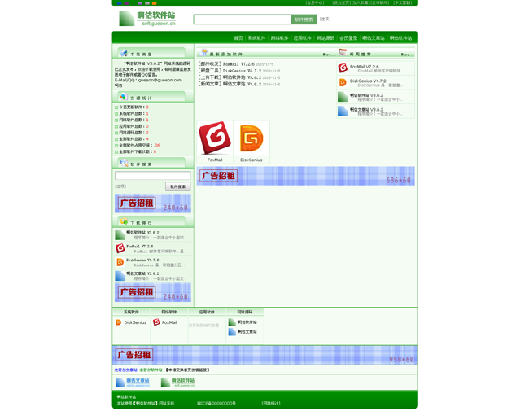The width and height of the screenshot is (529, 420).
Task: Click the 686*60 广告招租 banner
Action: tap(306, 176)
